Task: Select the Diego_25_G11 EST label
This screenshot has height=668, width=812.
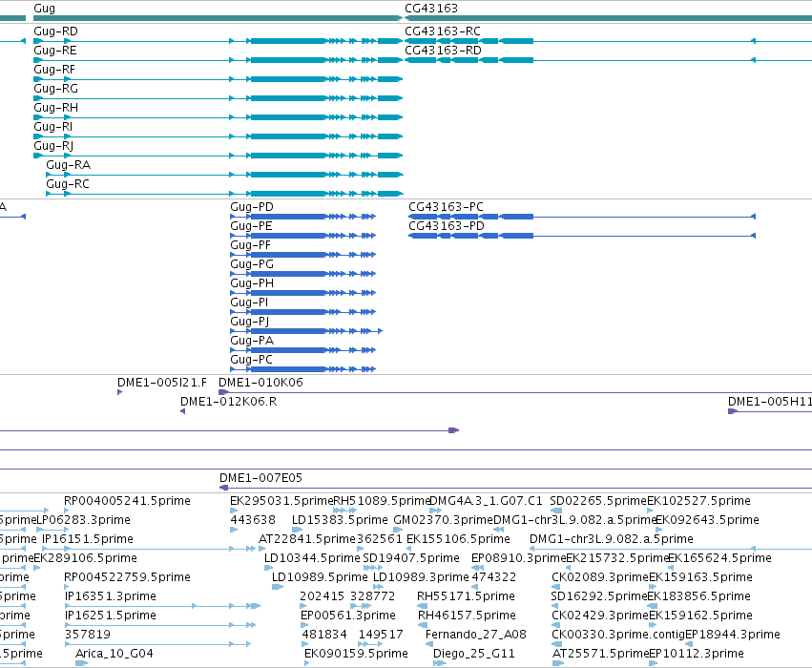Action: pos(474,654)
